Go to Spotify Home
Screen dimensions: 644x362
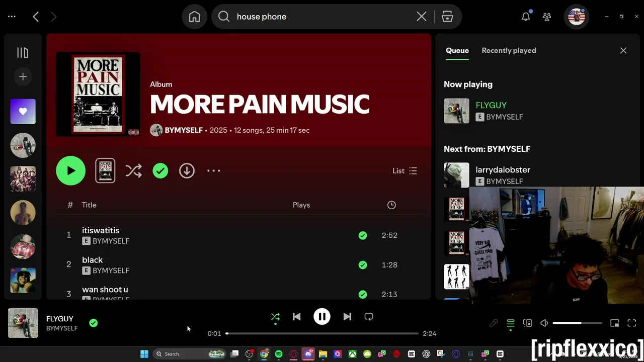click(194, 17)
